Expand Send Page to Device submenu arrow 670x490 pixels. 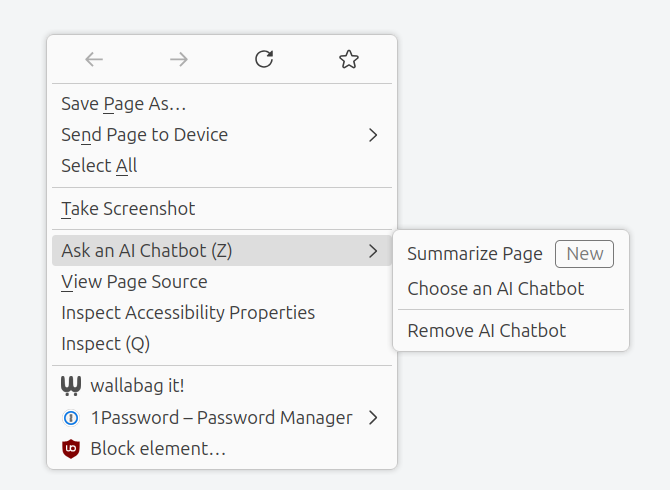point(373,135)
